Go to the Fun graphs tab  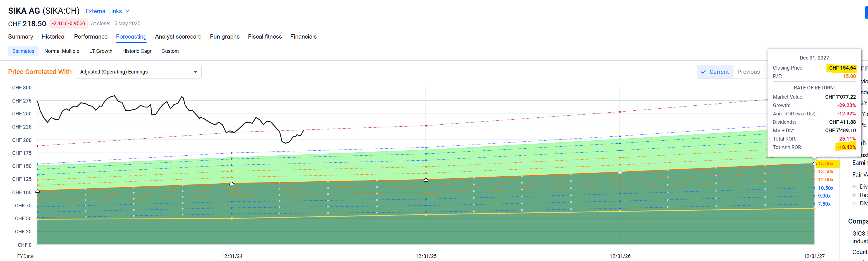(224, 36)
